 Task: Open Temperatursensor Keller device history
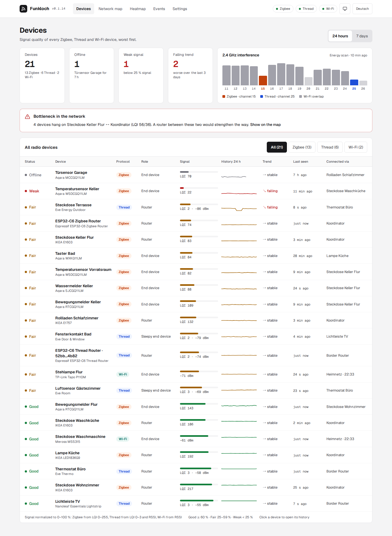[196, 191]
